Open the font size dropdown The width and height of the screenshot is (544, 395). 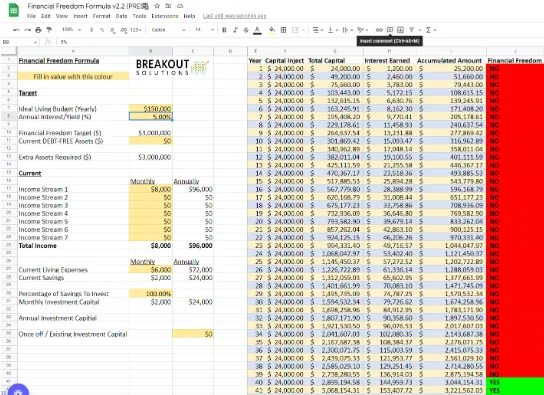click(x=204, y=30)
